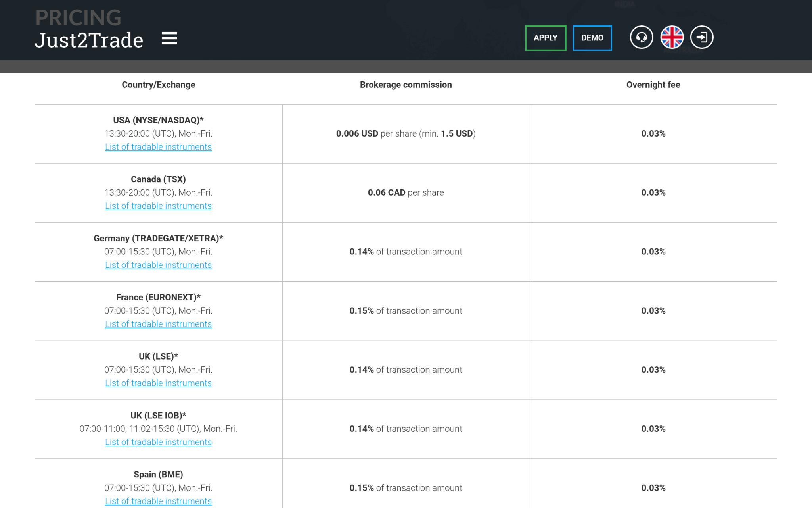
Task: Click the Overnight fee column header
Action: click(x=653, y=85)
